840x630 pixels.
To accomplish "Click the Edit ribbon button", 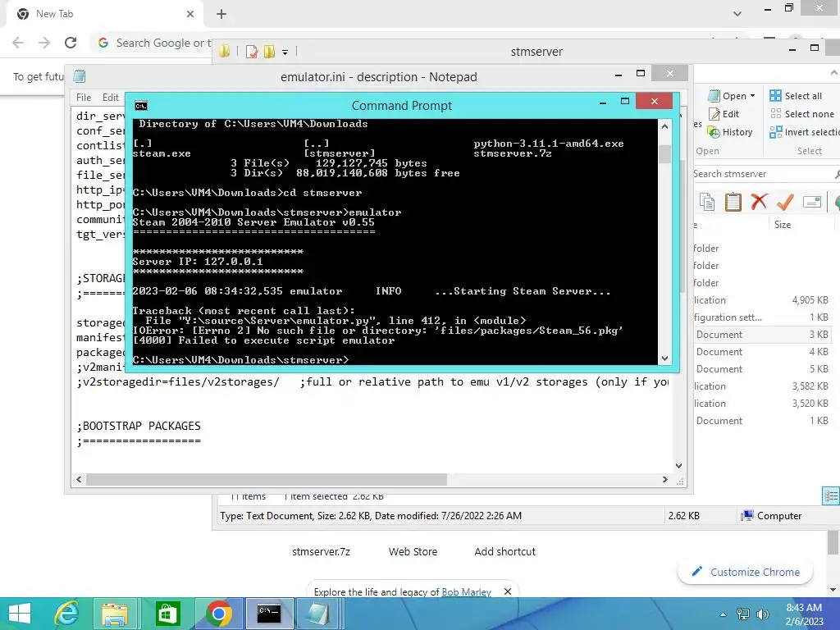I will (724, 114).
